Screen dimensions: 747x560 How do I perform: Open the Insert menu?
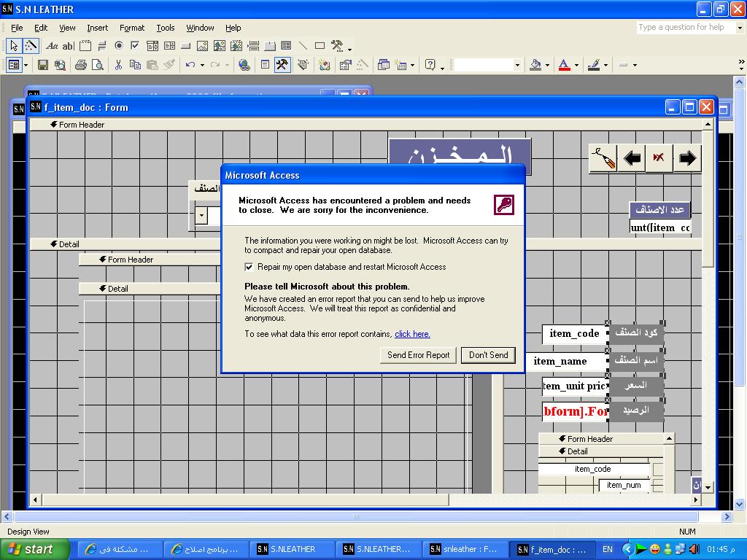click(x=97, y=28)
